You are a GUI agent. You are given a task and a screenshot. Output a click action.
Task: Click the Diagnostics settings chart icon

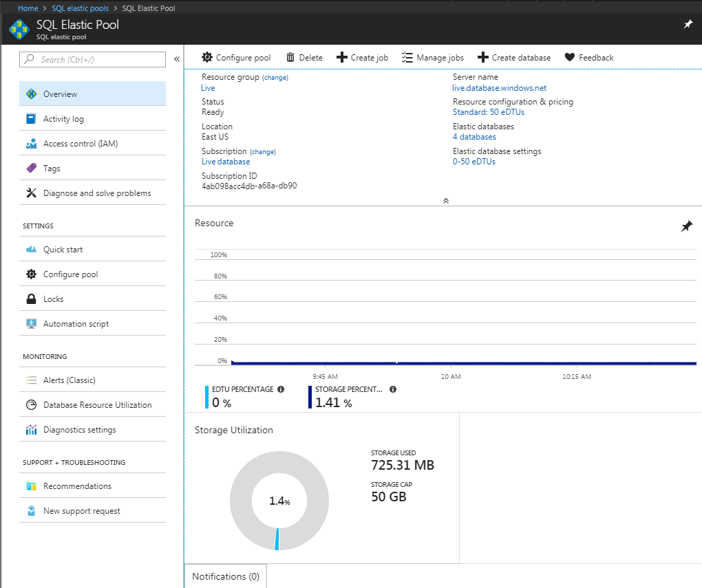[x=32, y=430]
